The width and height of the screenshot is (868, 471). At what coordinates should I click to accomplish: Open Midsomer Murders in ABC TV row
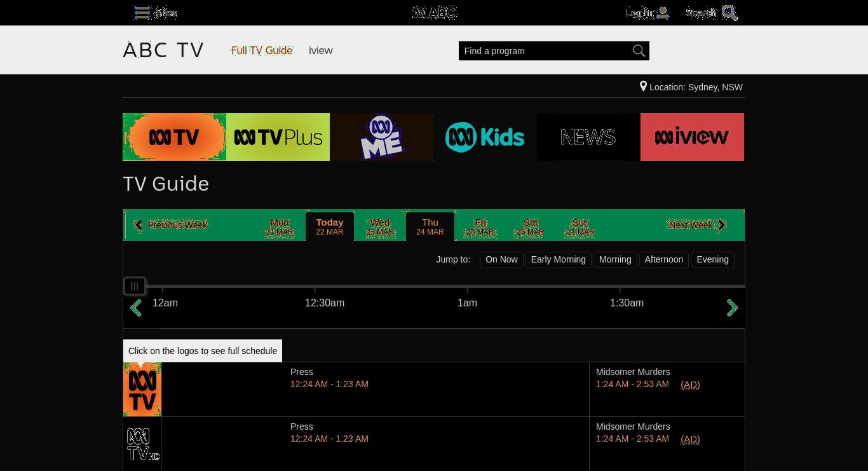633,372
